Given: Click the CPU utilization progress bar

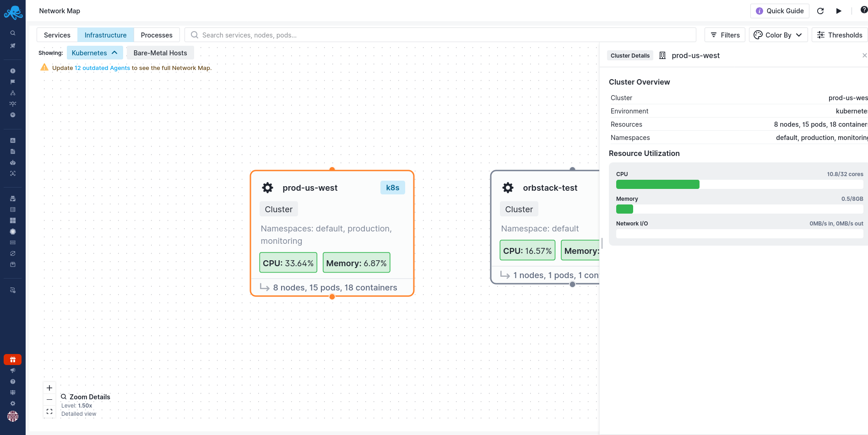Looking at the screenshot, I should click(x=739, y=184).
